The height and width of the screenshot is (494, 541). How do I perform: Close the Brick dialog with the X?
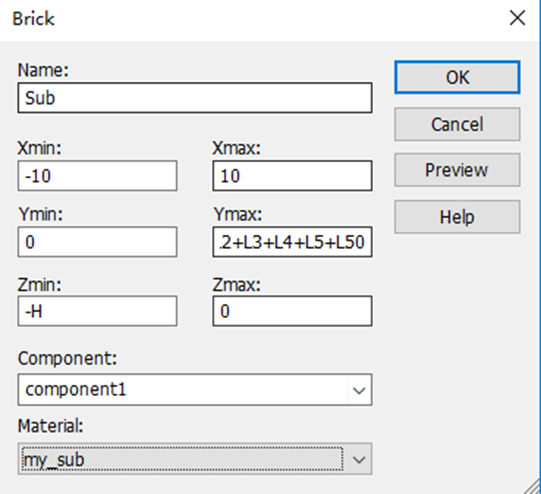517,18
